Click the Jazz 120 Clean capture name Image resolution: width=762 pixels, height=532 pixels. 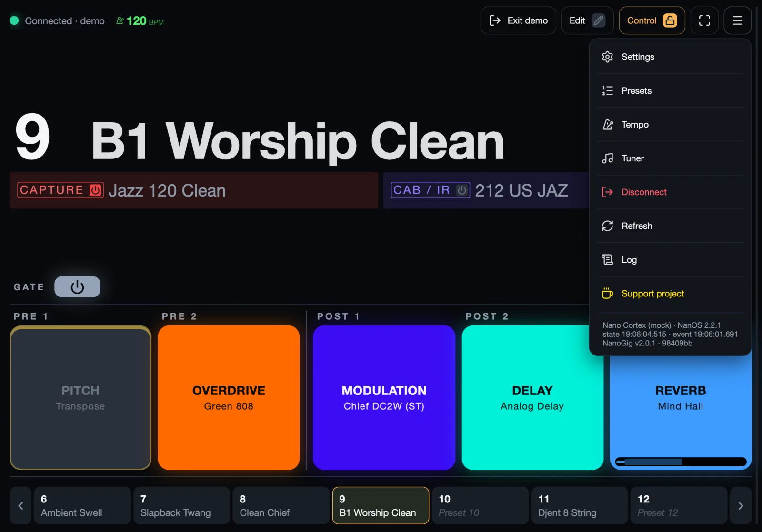(167, 190)
